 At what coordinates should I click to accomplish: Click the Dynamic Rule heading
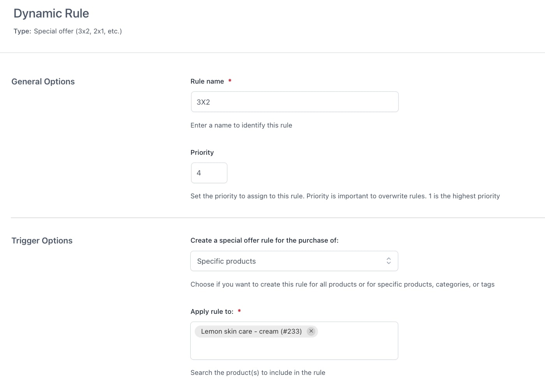point(51,13)
